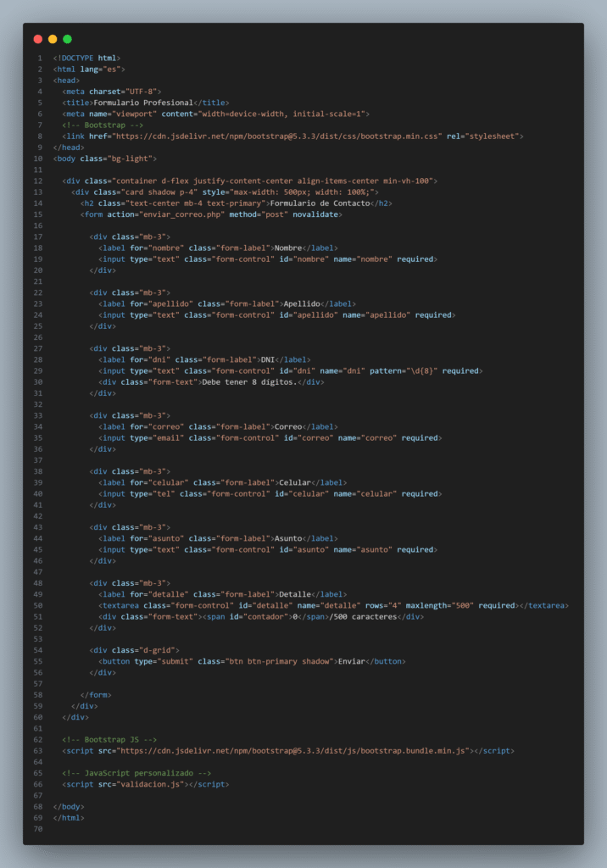607x868 pixels.
Task: Click the 'Celular' label text on line 39
Action: 295,482
